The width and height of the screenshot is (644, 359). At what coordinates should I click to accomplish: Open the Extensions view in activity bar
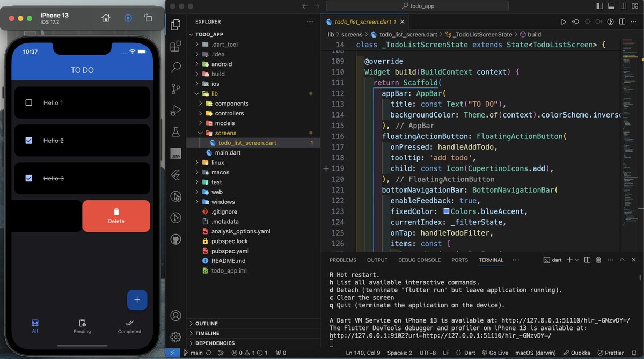point(175,46)
